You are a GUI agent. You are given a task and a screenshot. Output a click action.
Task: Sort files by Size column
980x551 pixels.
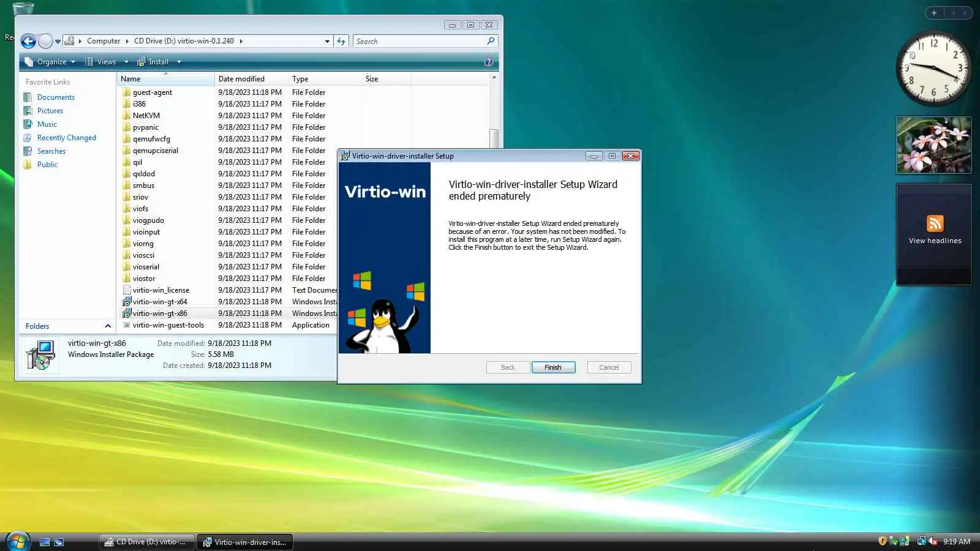[x=386, y=79]
